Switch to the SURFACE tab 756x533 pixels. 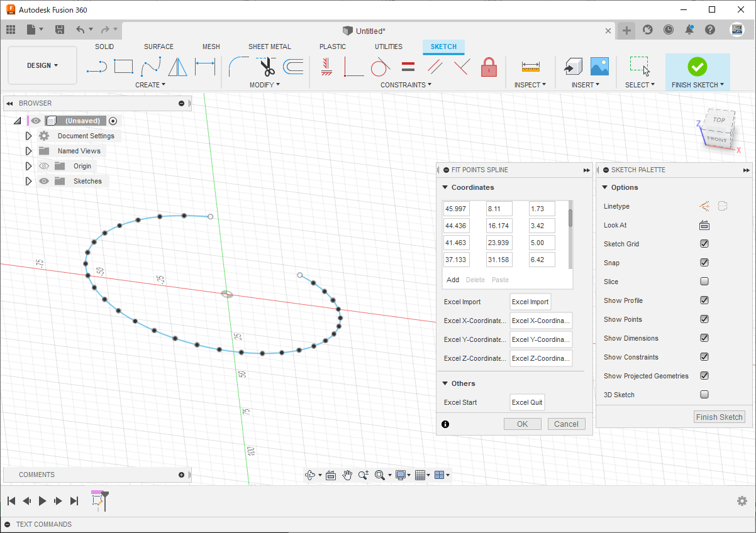point(158,47)
